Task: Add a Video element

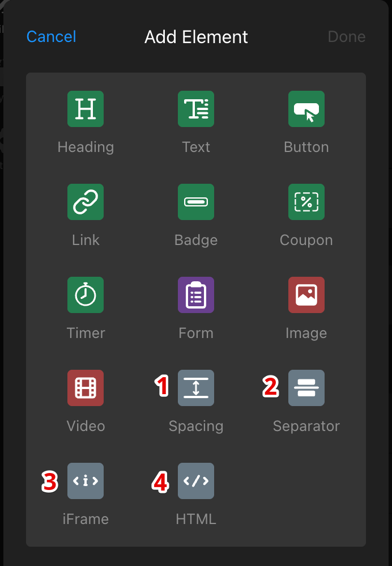Action: [x=86, y=388]
